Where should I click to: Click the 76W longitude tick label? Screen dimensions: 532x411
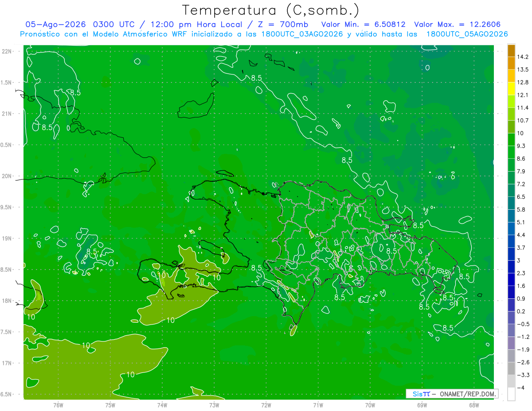tap(58, 405)
